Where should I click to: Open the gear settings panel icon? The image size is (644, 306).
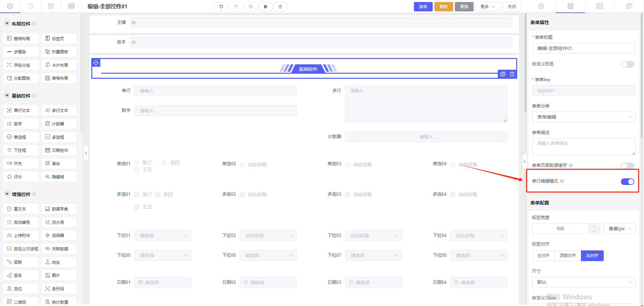click(x=541, y=6)
